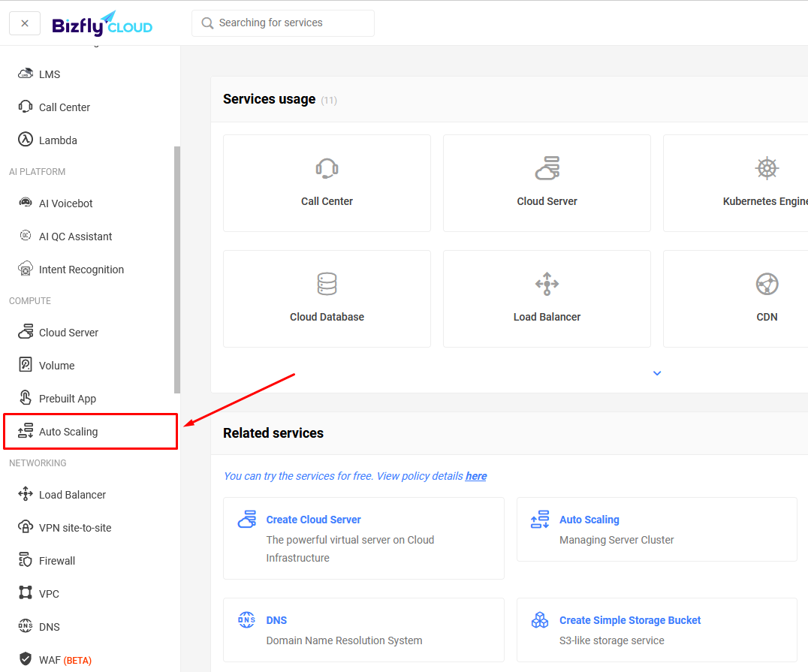Click the sidebar vertical scrollbar
Viewport: 808px width, 672px height.
coord(176,270)
